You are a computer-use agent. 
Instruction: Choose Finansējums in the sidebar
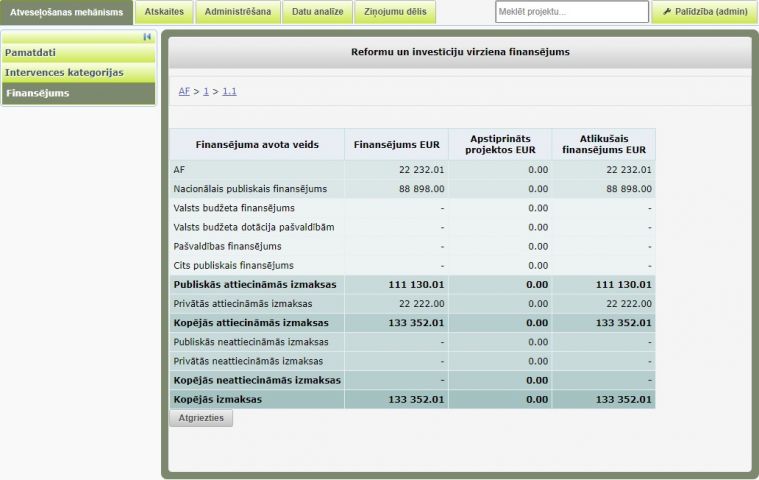click(x=78, y=93)
